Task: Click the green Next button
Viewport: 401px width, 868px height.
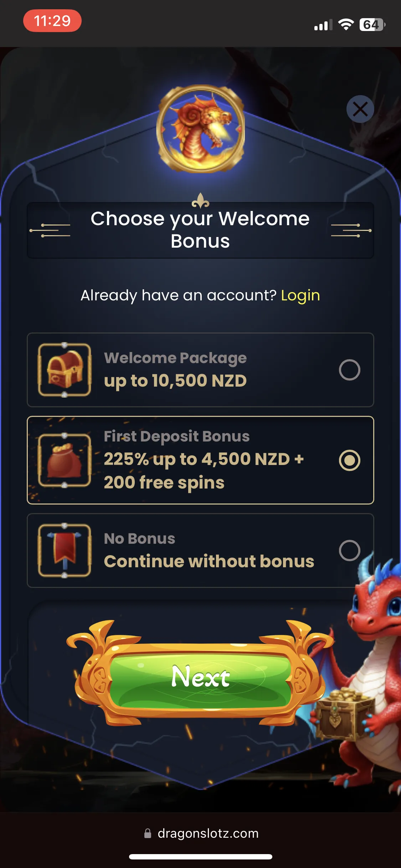Action: pyautogui.click(x=201, y=677)
